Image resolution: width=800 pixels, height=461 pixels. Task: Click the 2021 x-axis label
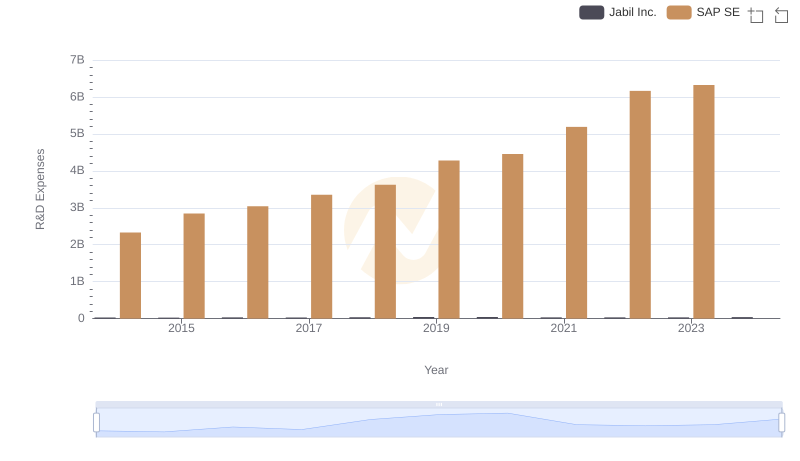pos(564,328)
